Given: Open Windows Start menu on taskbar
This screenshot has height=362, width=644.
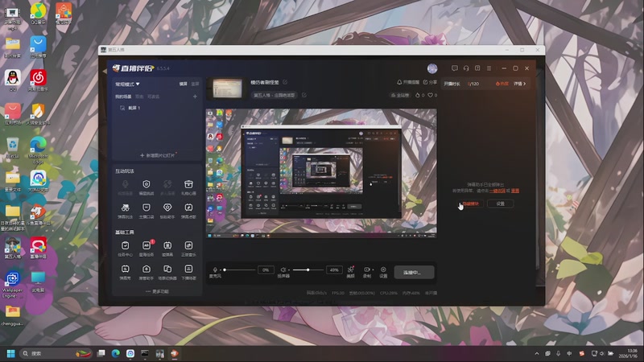Looking at the screenshot, I should click(x=11, y=353).
